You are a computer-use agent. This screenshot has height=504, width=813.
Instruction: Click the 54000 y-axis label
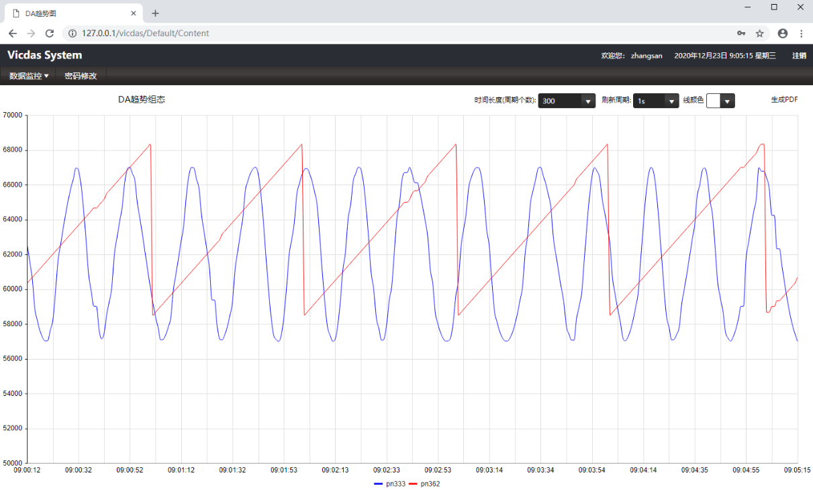coord(13,394)
